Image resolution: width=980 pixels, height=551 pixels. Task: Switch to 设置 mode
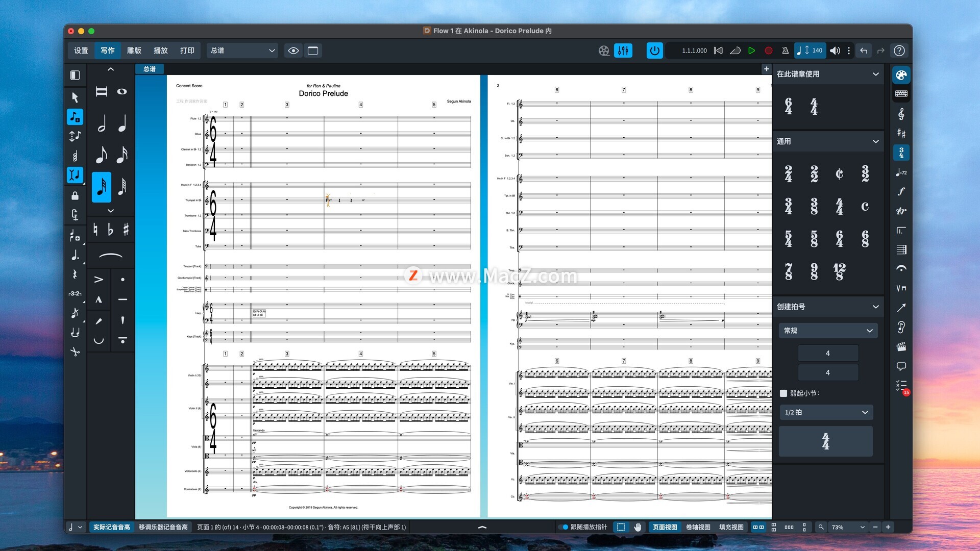81,51
